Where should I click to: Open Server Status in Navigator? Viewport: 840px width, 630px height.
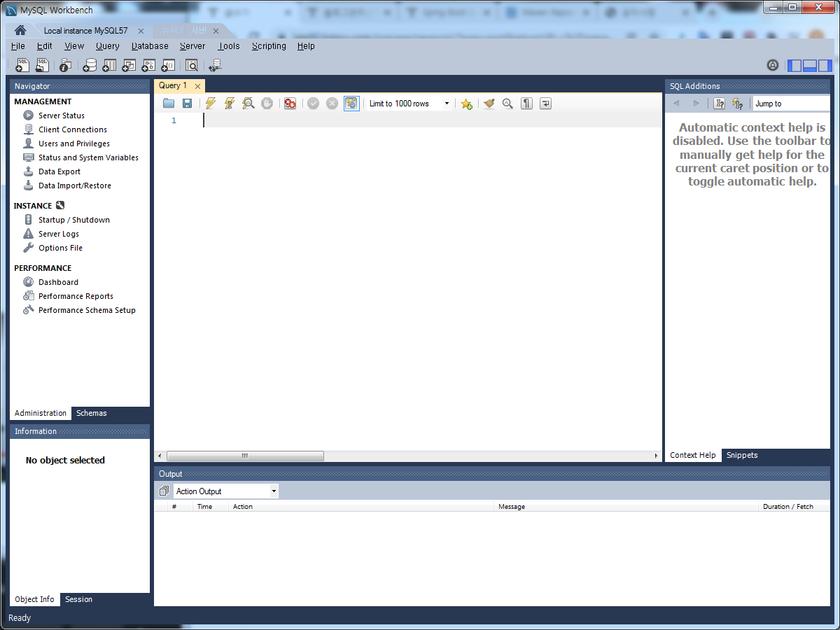(x=62, y=115)
